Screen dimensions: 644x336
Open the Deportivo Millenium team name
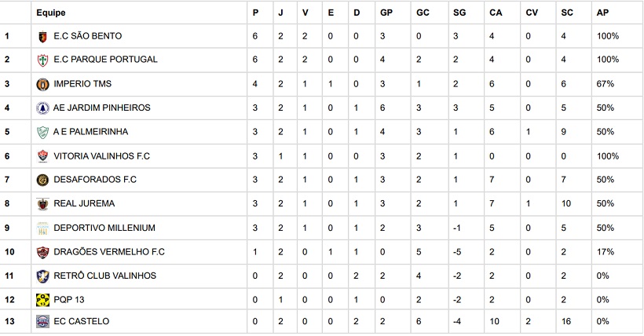tap(104, 228)
